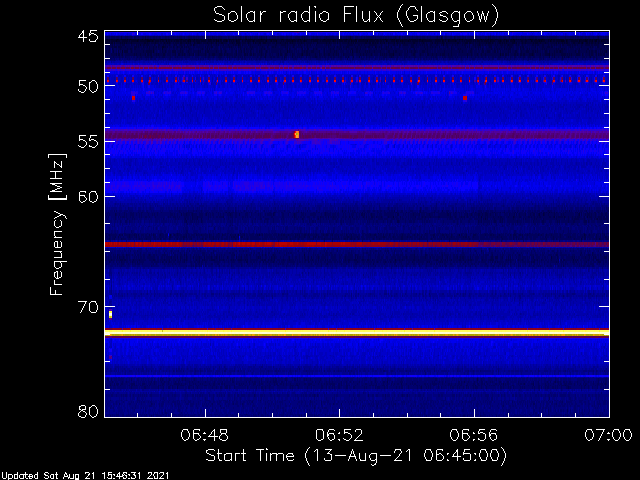Click the 06:48 time tick label
Screen dimensions: 640x480
204,435
